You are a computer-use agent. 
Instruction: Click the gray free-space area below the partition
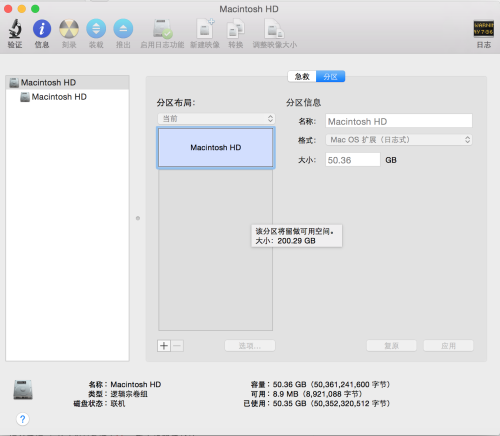click(x=216, y=250)
